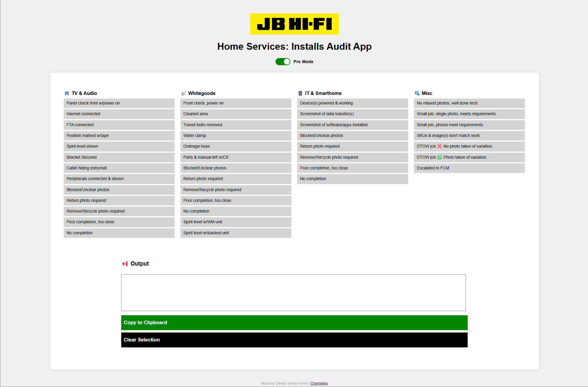Select Drainage hose option
The width and height of the screenshot is (588, 387).
point(236,146)
